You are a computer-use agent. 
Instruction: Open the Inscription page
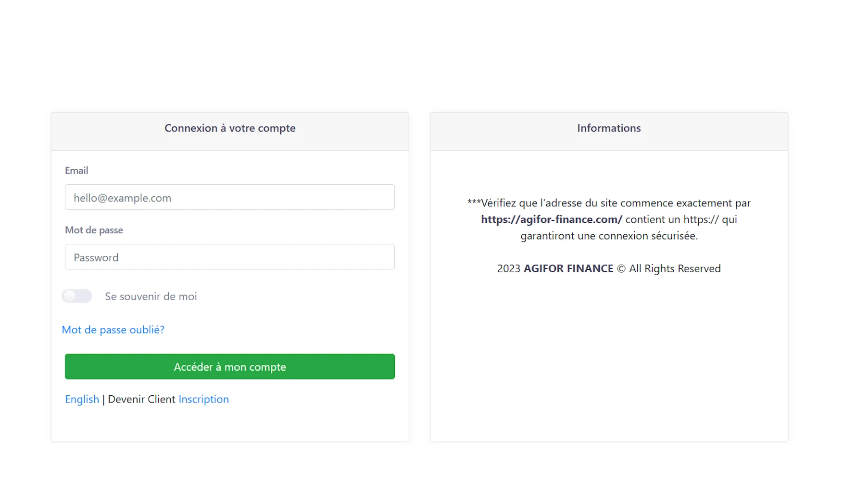point(203,399)
